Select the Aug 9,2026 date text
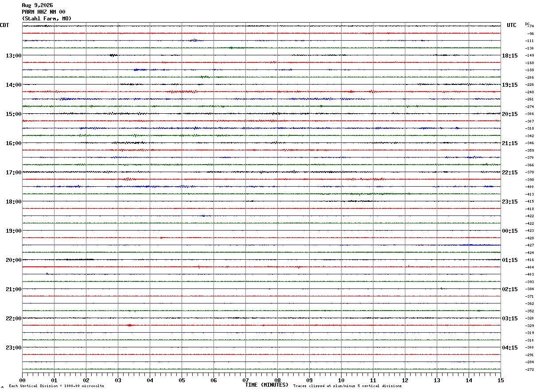 coord(37,5)
